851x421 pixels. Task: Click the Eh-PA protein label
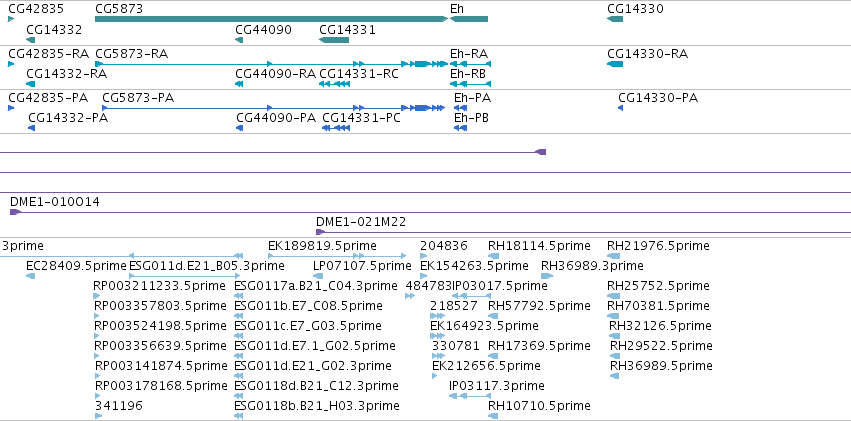pyautogui.click(x=473, y=98)
